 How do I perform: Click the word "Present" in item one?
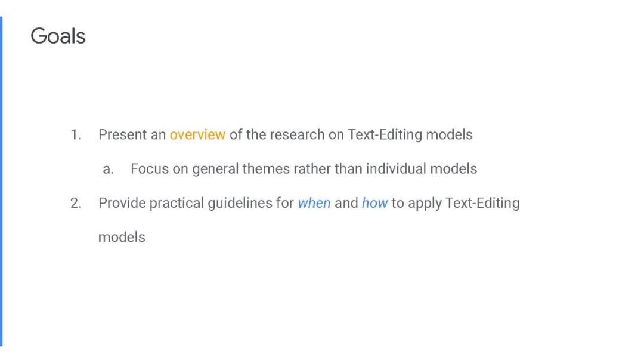pyautogui.click(x=123, y=135)
